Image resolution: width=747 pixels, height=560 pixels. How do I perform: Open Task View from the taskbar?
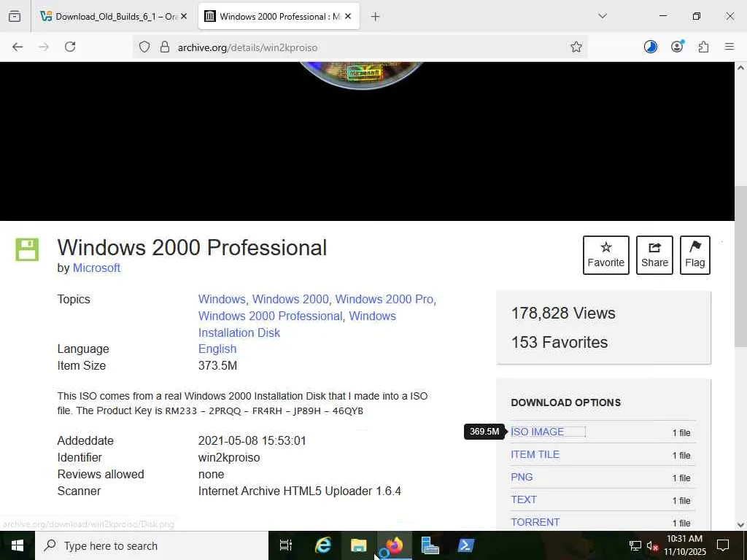[x=286, y=545]
